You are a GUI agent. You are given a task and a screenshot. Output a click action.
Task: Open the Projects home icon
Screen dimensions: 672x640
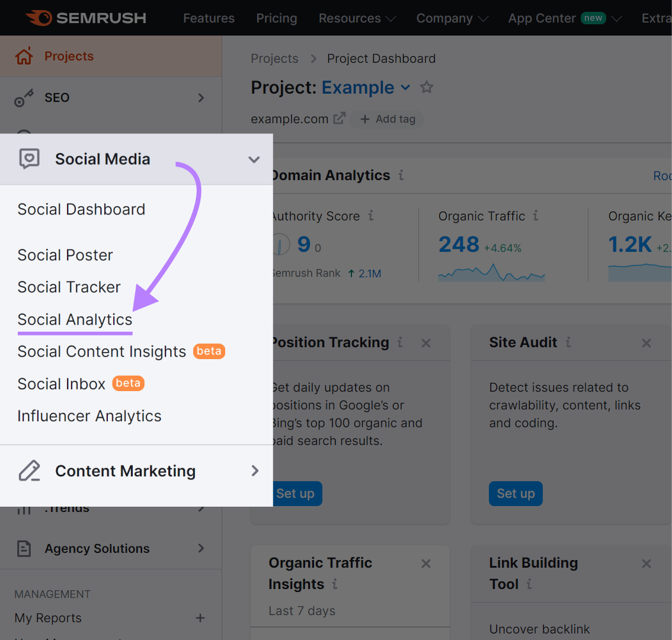pyautogui.click(x=24, y=56)
